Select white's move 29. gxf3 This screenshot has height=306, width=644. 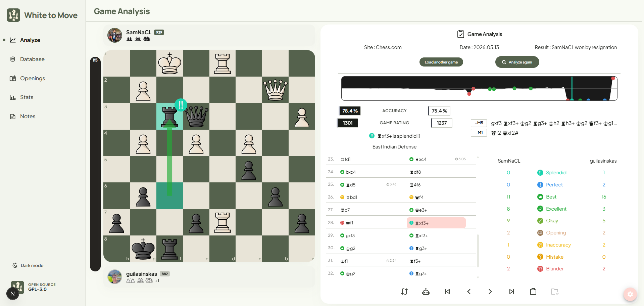click(347, 235)
